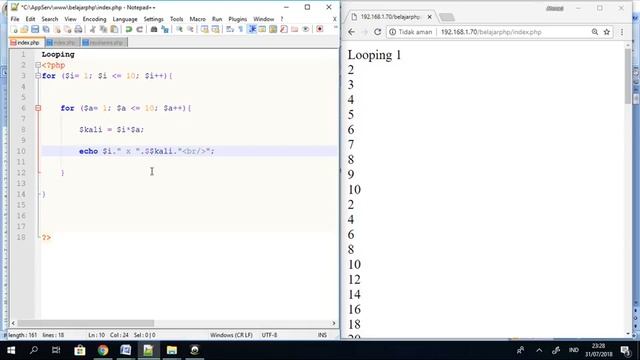
Task: Click the Chrome address bar URL
Action: click(491, 32)
